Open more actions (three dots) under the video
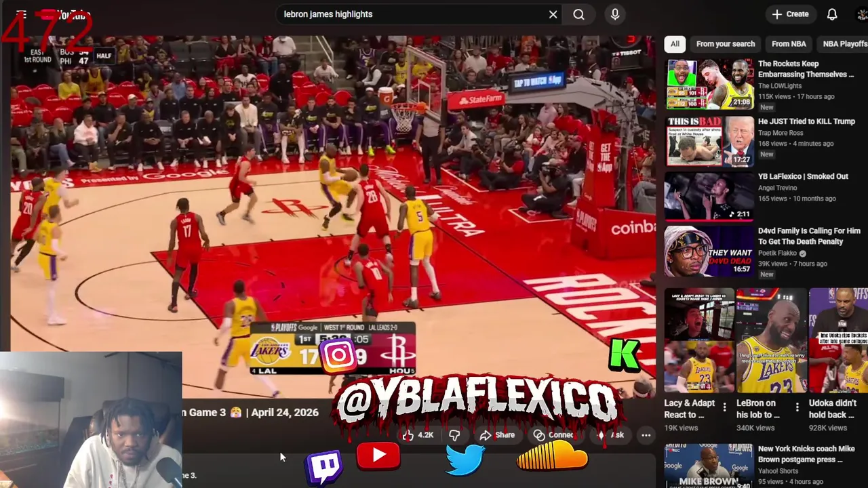This screenshot has width=868, height=488. point(646,435)
